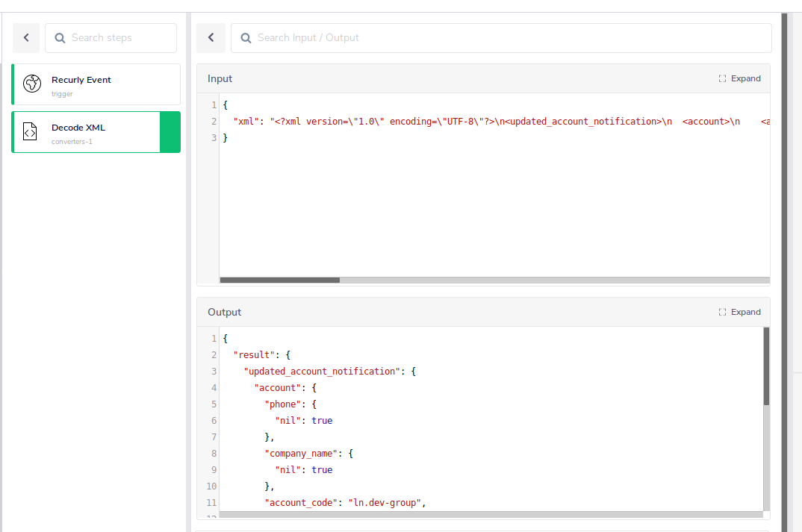Click the globe icon on the Recurly Event trigger
Viewport: 802px width, 532px height.
(32, 84)
